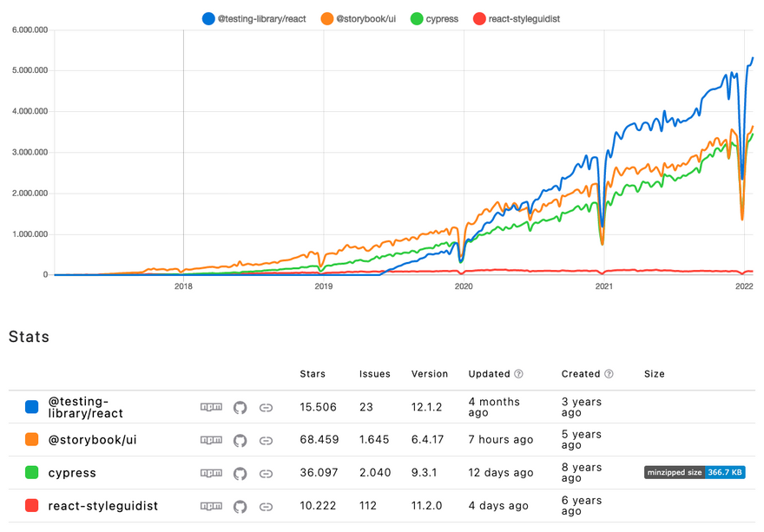Open homepage link icon for @storybook/ui
The image size is (764, 532).
(x=267, y=440)
